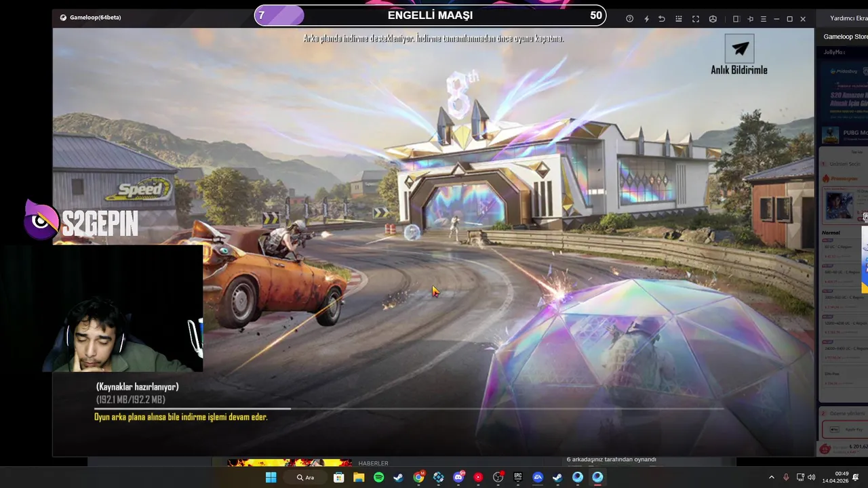The height and width of the screenshot is (488, 868).
Task: Toggle the side panel layout icon
Action: click(x=736, y=19)
